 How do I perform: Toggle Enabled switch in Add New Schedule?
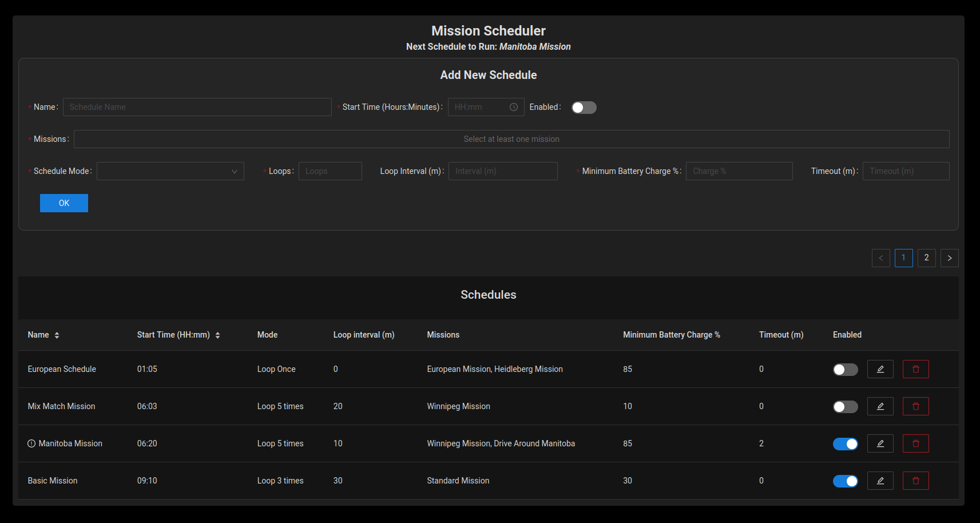point(584,108)
